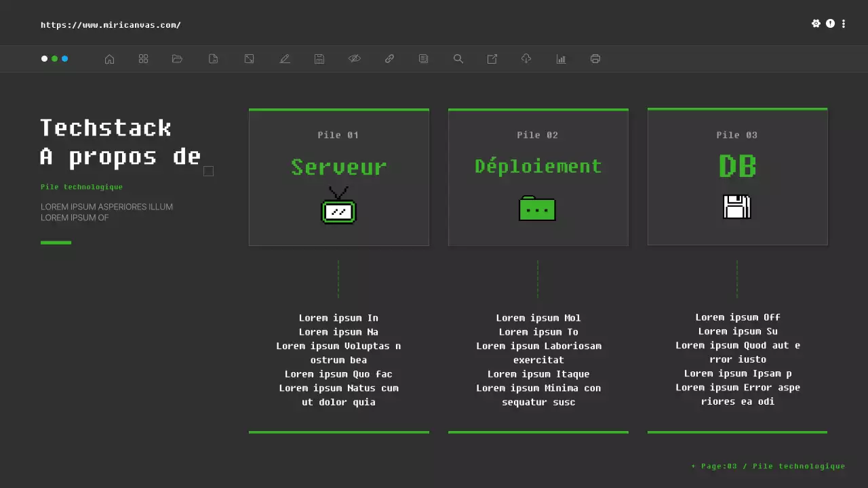Click the URL address field
The width and height of the screenshot is (868, 488).
tap(111, 24)
